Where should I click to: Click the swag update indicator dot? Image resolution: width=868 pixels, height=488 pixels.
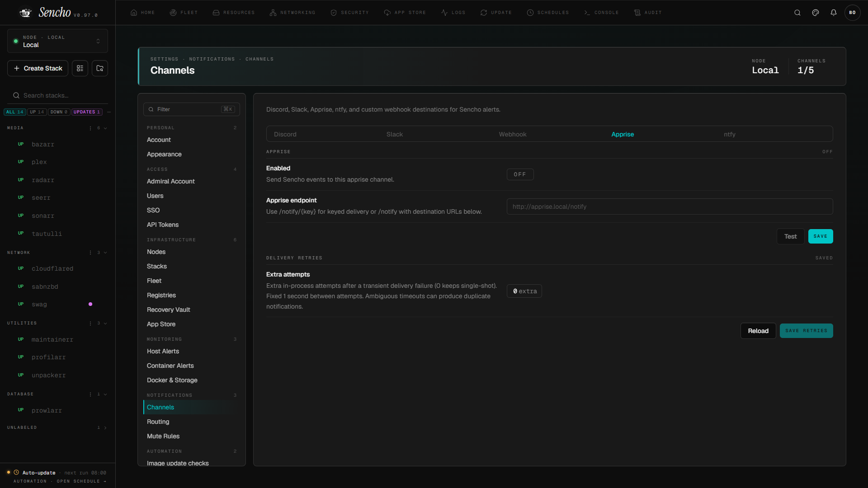coord(90,304)
